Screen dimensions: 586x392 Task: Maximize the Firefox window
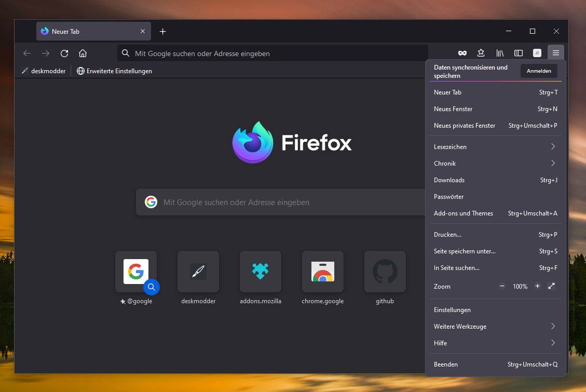[533, 31]
